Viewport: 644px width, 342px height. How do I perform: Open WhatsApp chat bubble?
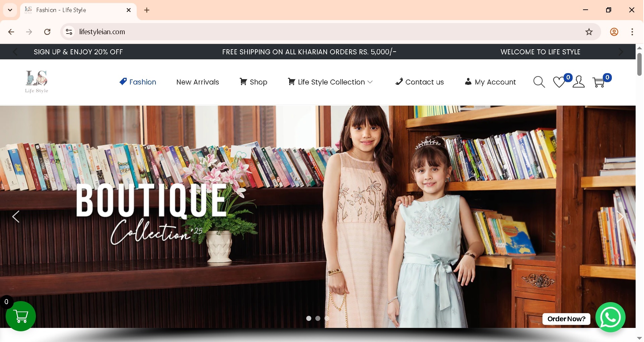(610, 317)
